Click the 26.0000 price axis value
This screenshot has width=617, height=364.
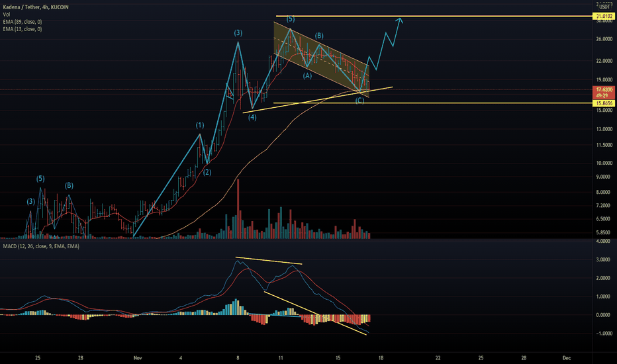(604, 39)
